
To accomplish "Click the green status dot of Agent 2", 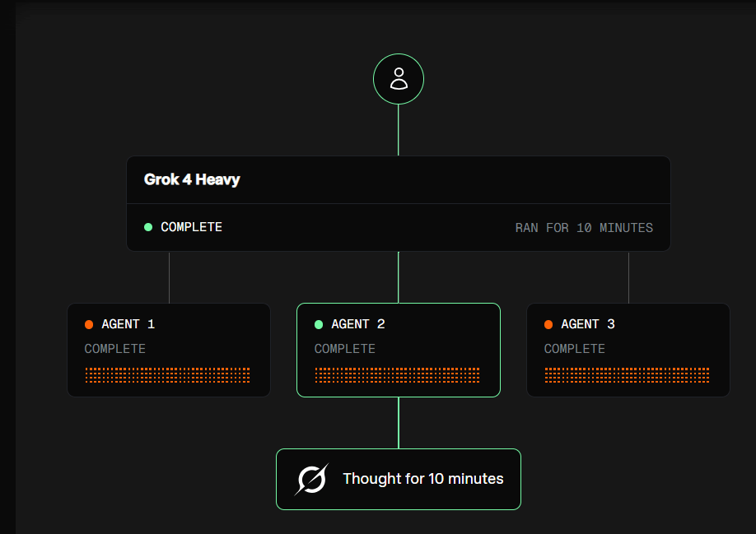I will [x=318, y=324].
